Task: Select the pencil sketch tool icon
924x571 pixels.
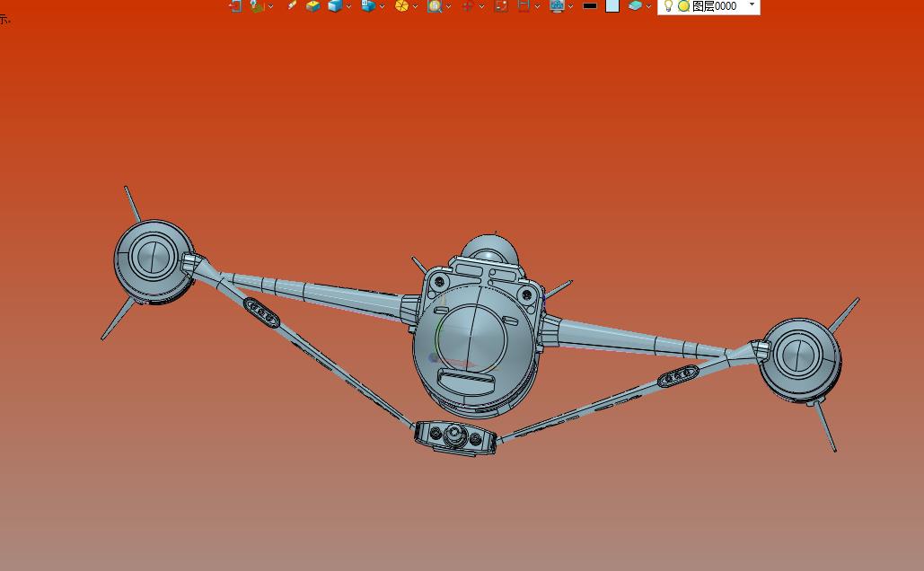Action: [x=292, y=5]
